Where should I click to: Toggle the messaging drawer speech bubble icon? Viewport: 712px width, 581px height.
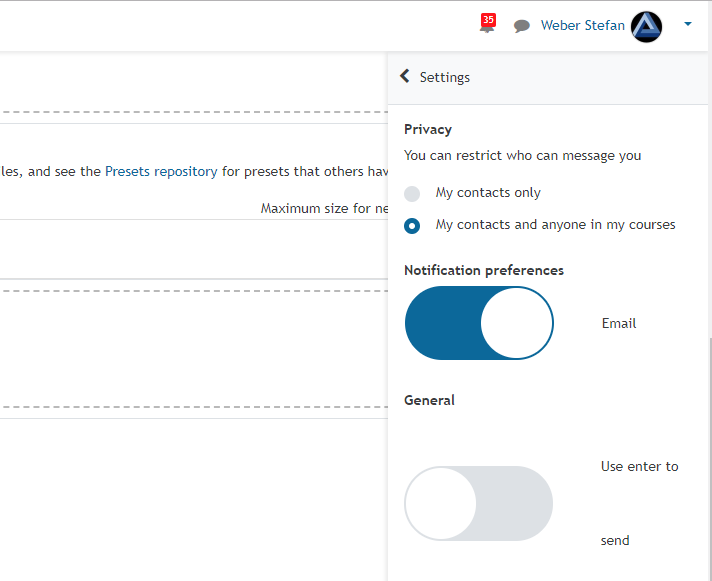point(521,26)
